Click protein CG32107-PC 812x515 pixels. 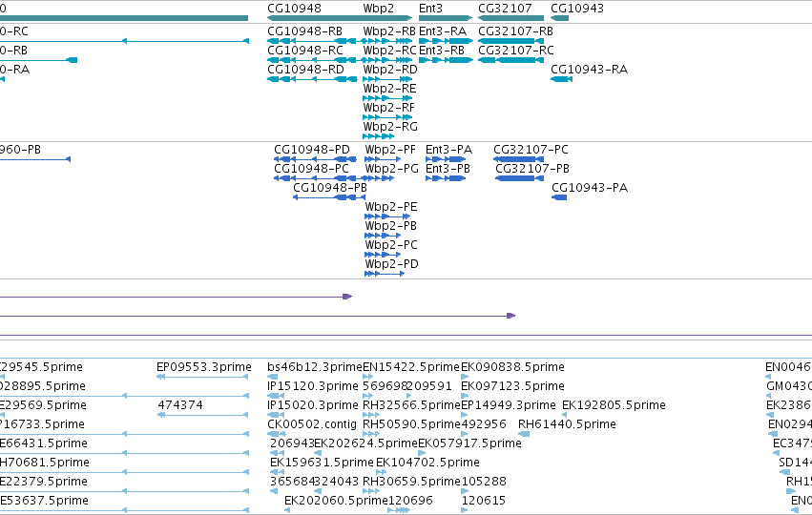(x=531, y=150)
